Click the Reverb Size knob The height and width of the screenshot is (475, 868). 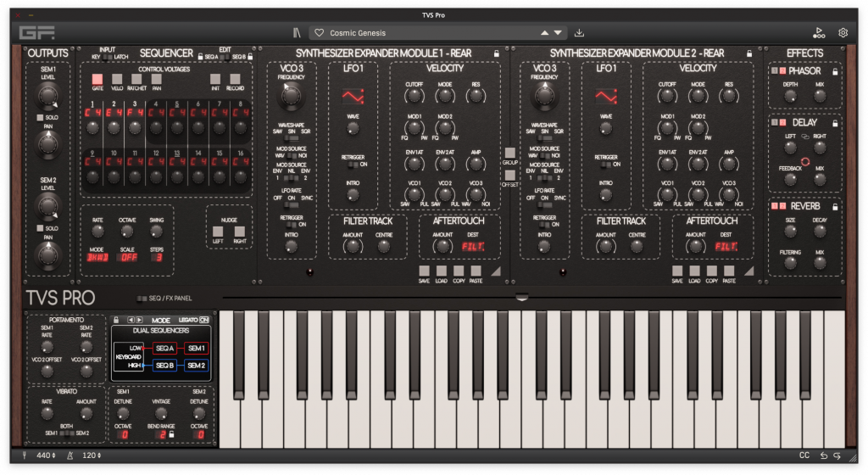click(x=790, y=231)
